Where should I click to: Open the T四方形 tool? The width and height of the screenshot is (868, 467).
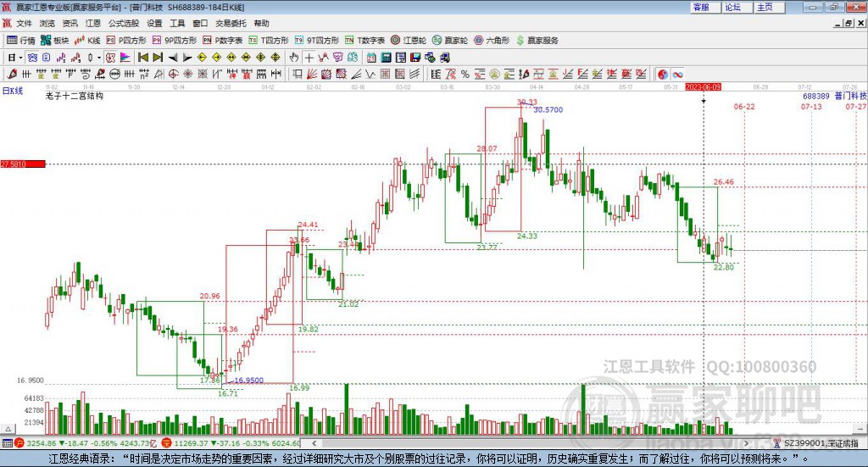(x=269, y=41)
